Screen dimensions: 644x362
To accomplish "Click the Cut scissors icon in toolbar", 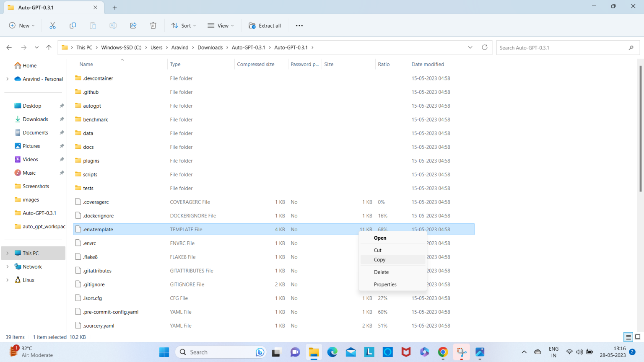I will point(52,26).
